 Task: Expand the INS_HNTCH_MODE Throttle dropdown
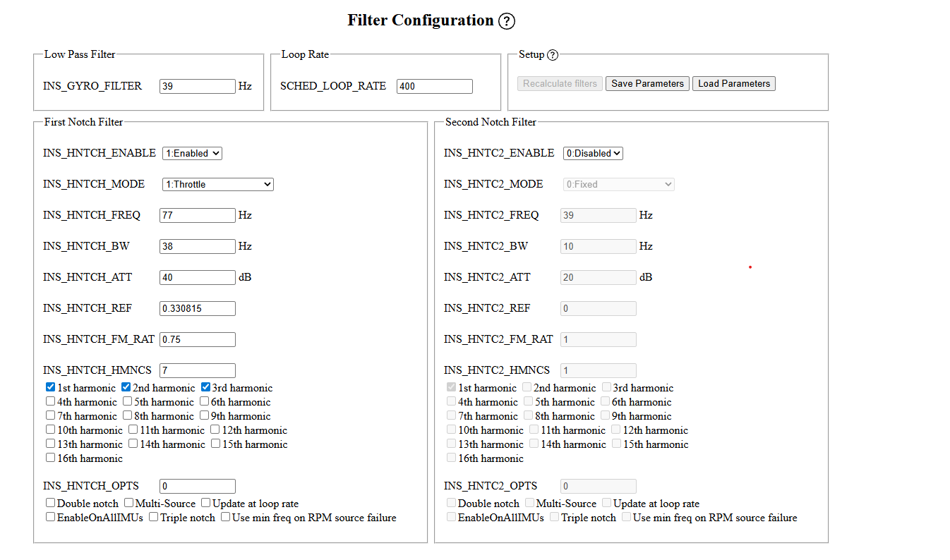217,184
